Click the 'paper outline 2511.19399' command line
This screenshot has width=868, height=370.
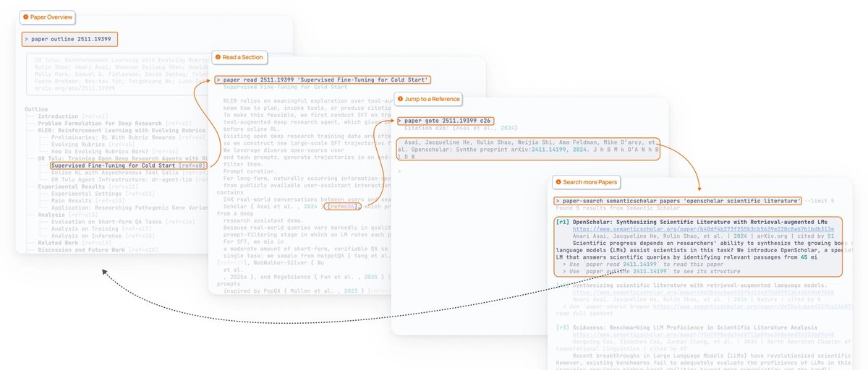coord(69,40)
